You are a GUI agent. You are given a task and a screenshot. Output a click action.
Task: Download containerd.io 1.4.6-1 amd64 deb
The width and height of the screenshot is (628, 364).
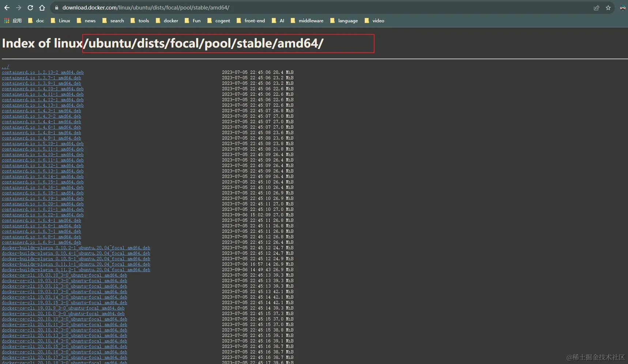[x=41, y=127]
